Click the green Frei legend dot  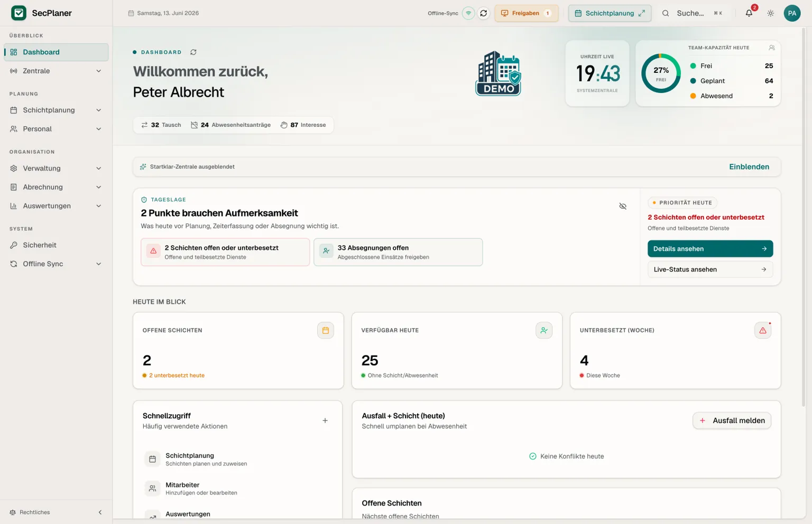(693, 66)
